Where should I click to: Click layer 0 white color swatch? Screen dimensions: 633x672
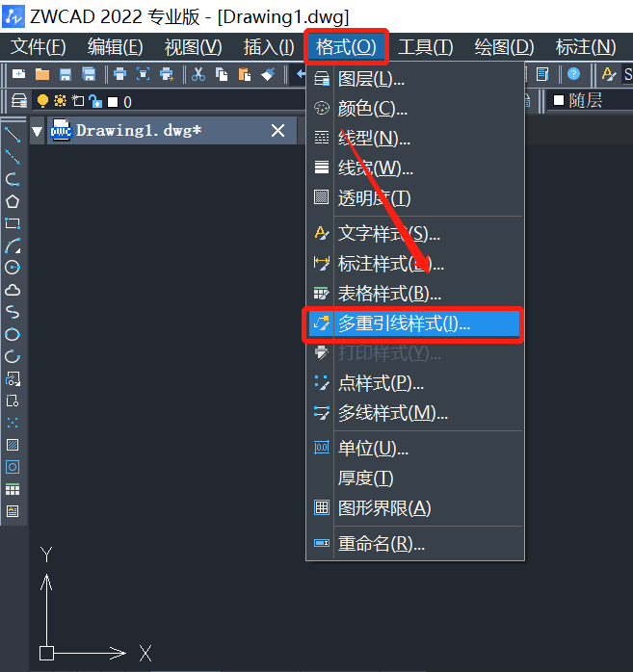coord(113,102)
